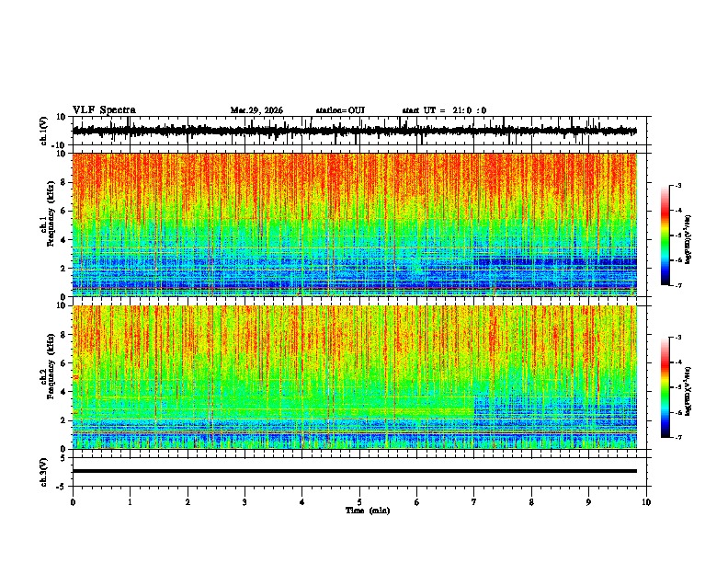Click the ch.1 frequency tick label "8"
This screenshot has height=563, width=728.
click(64, 182)
